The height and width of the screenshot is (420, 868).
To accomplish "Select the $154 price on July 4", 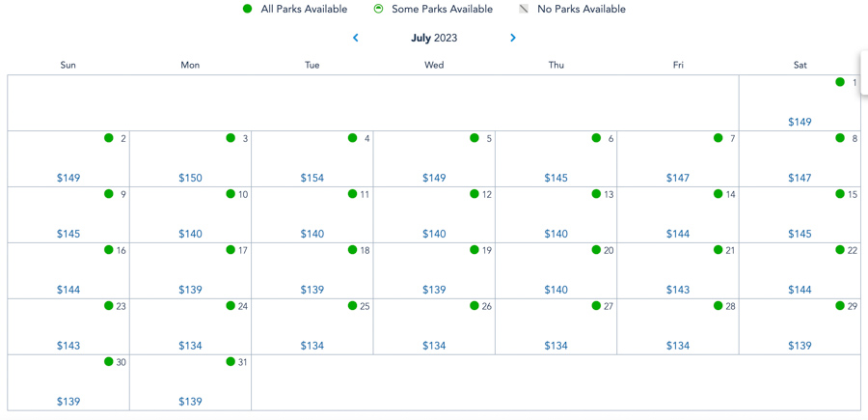I will coord(312,178).
